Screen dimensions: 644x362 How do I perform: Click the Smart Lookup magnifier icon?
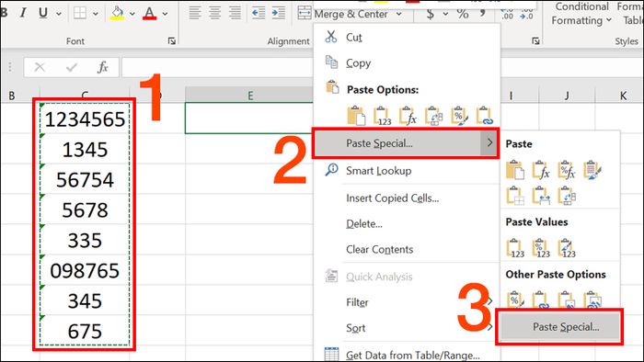[x=331, y=170]
